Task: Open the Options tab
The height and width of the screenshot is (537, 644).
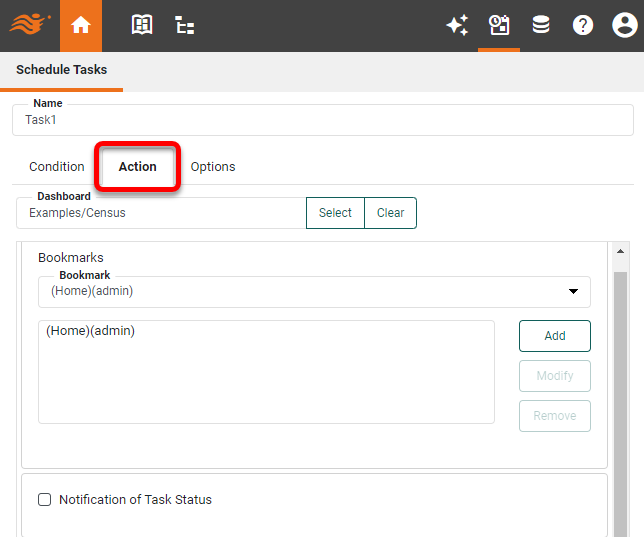Action: click(213, 167)
